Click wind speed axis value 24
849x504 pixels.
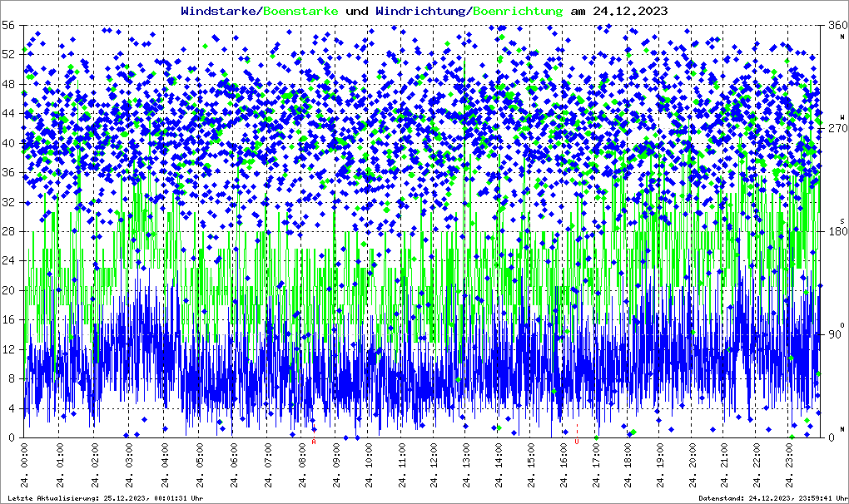point(7,261)
